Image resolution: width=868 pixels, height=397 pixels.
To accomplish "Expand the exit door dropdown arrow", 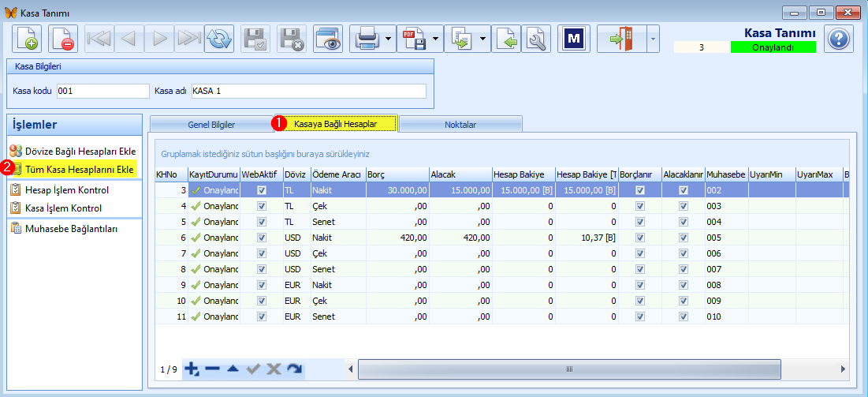I will (653, 38).
